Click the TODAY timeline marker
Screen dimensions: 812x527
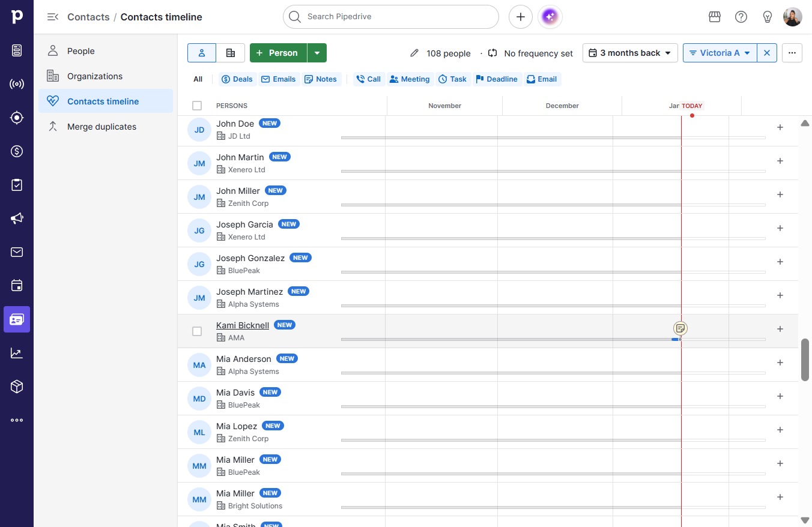click(x=692, y=106)
